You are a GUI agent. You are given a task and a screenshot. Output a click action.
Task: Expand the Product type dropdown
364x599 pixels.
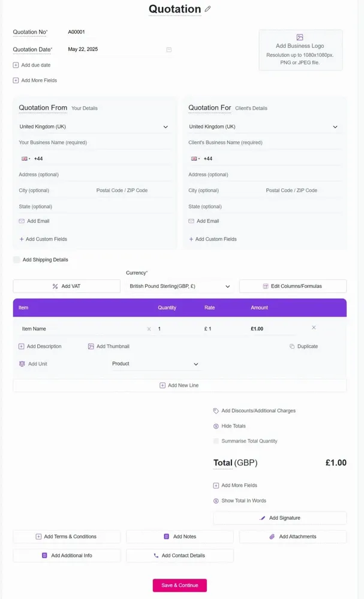pos(155,364)
